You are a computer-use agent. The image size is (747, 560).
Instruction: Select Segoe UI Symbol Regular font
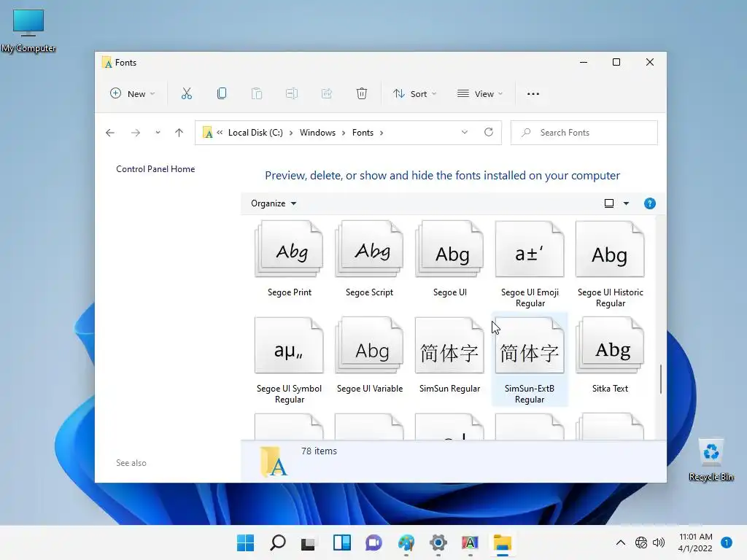click(x=289, y=361)
